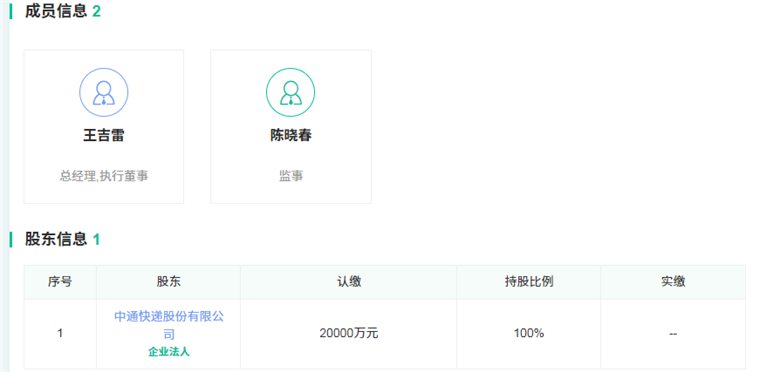Click the 认缴 column header
The height and width of the screenshot is (372, 760).
349,282
